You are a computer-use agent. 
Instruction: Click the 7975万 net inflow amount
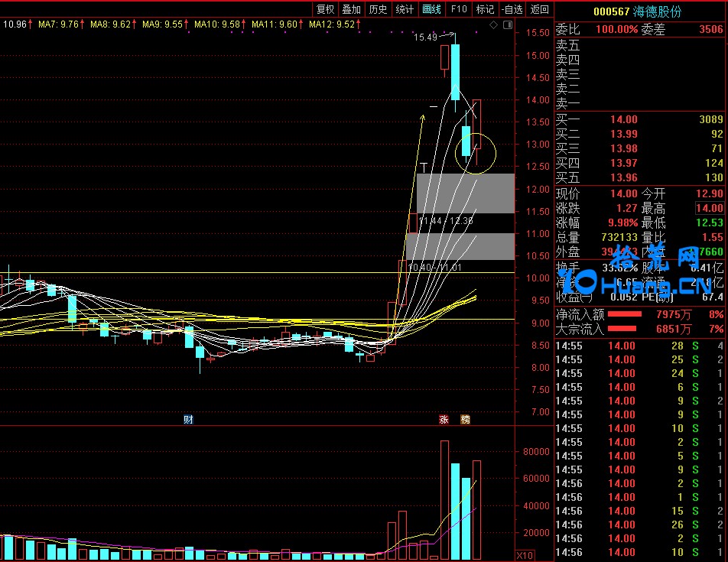click(x=674, y=315)
